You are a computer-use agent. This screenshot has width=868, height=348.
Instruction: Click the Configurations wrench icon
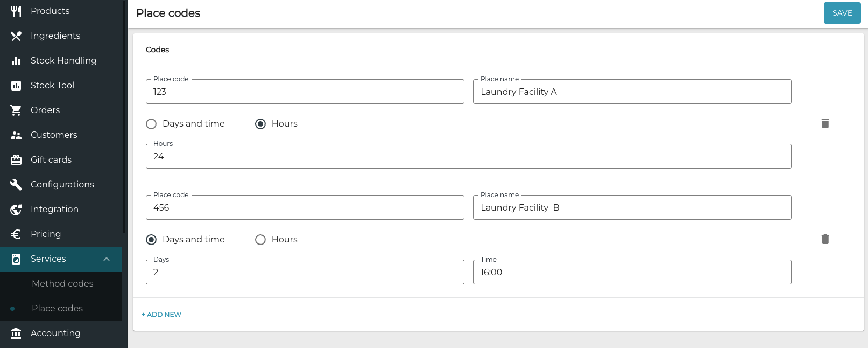[x=16, y=185]
